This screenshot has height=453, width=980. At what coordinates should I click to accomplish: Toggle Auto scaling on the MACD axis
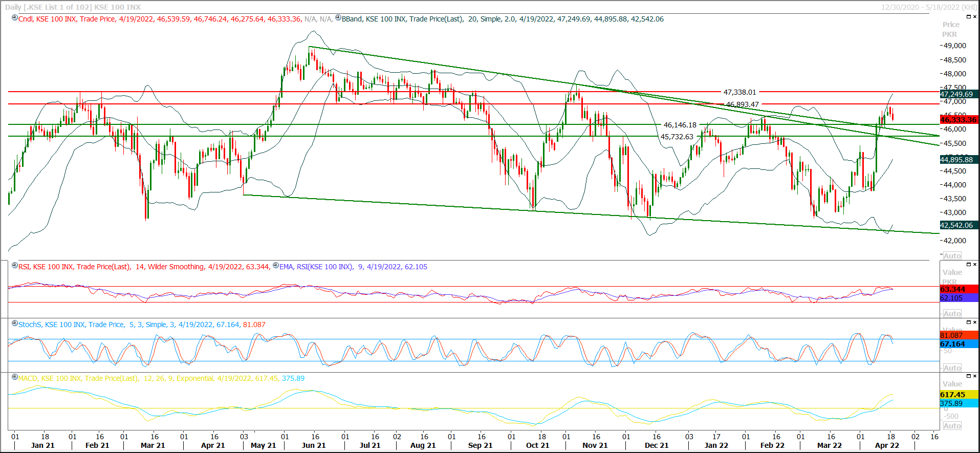(x=952, y=426)
